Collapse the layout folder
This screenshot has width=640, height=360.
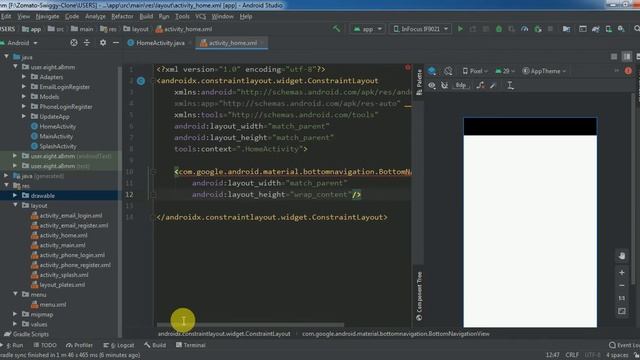coord(15,205)
